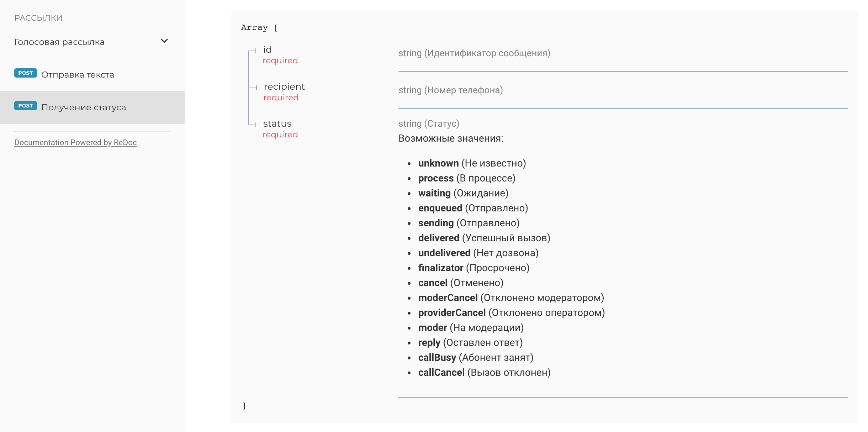Click the РАССЫЛКИ section heading

[38, 18]
